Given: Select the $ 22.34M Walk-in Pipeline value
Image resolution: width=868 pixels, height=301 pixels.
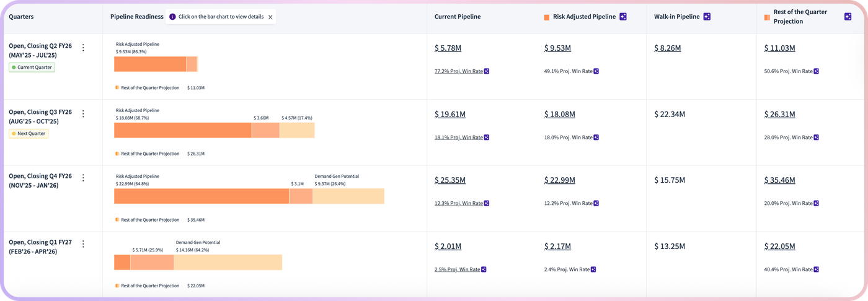Looking at the screenshot, I should coord(670,114).
